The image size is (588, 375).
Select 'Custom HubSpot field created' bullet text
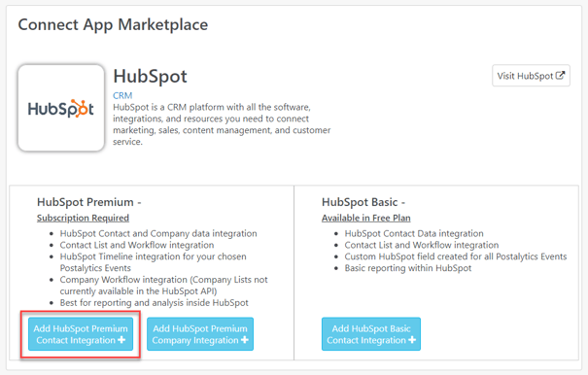(456, 256)
